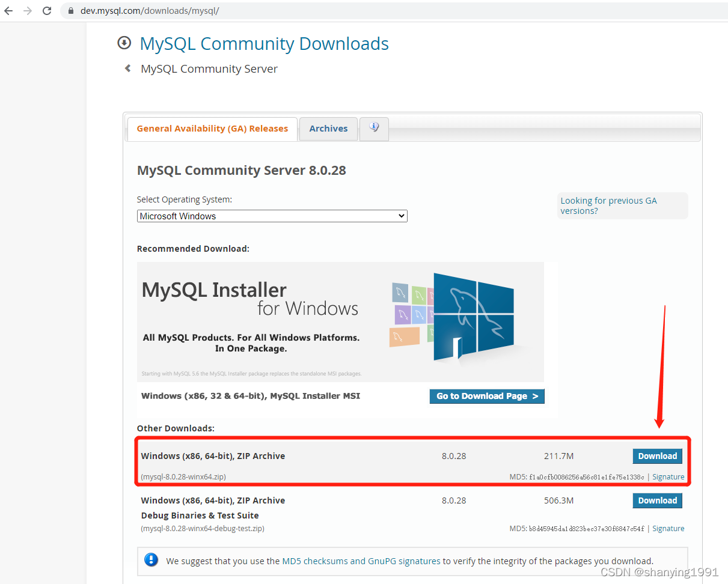The height and width of the screenshot is (584, 728).
Task: Download the Debug Binaries & Test Suite ZIP
Action: click(x=658, y=500)
